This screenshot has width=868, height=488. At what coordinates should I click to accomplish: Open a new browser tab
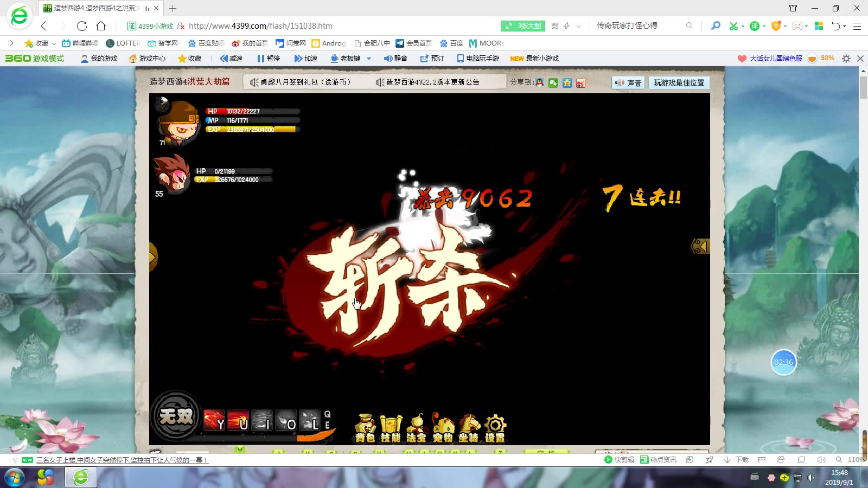coord(173,8)
